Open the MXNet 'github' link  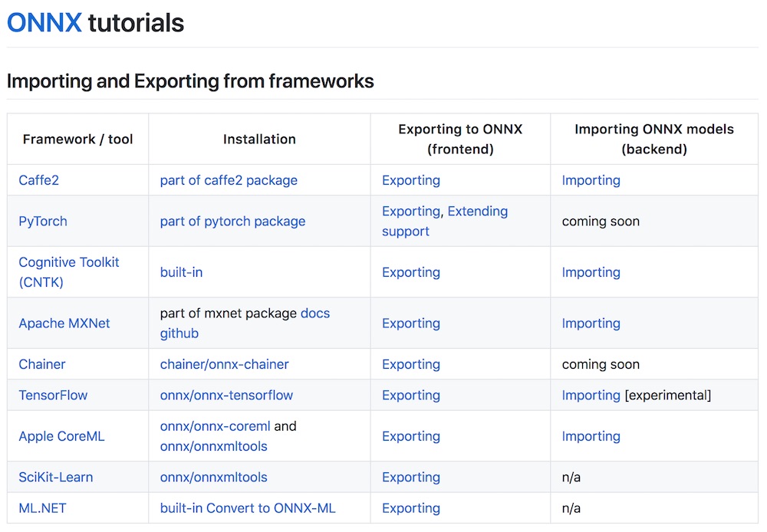tap(179, 333)
